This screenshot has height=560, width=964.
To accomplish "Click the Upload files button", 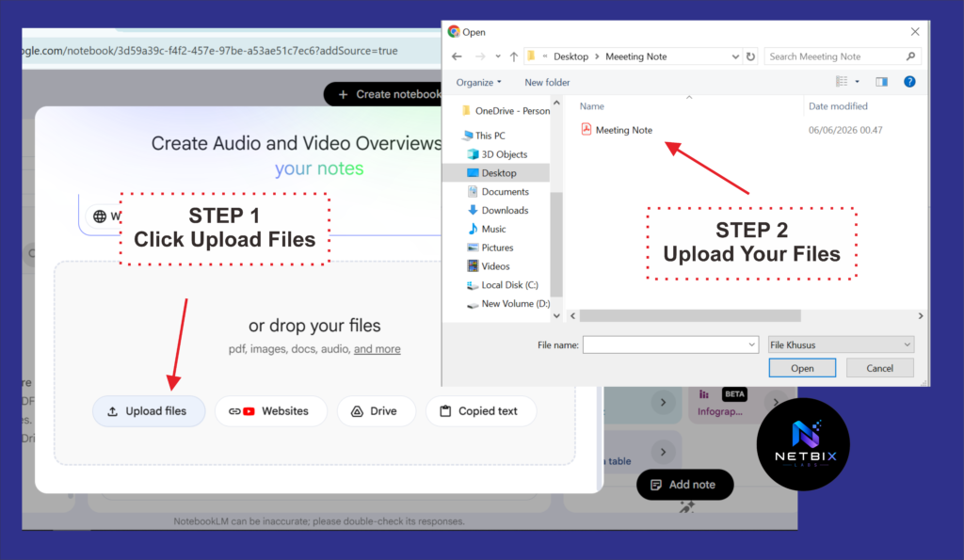I will pyautogui.click(x=149, y=411).
